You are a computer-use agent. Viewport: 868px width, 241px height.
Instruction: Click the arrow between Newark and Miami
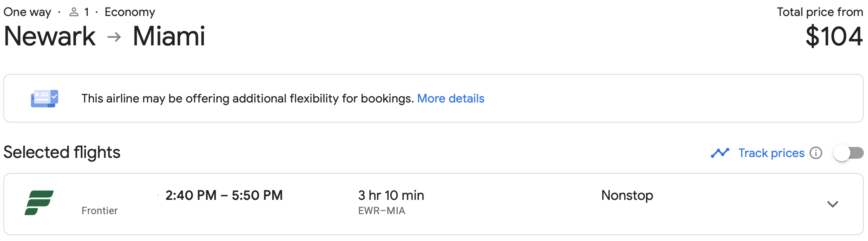114,37
